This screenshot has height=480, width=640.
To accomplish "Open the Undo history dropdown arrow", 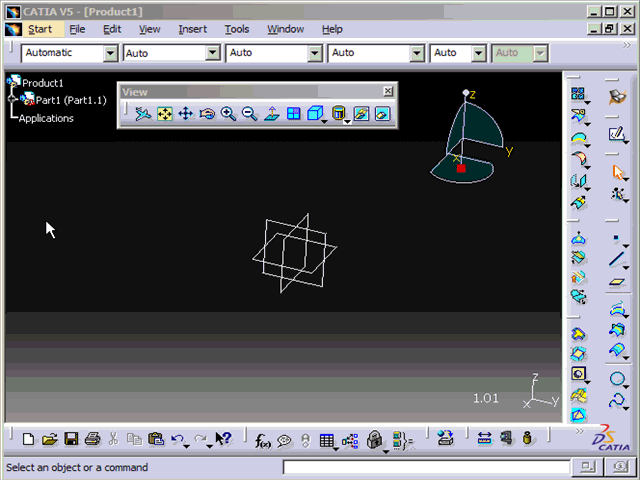I will [187, 447].
